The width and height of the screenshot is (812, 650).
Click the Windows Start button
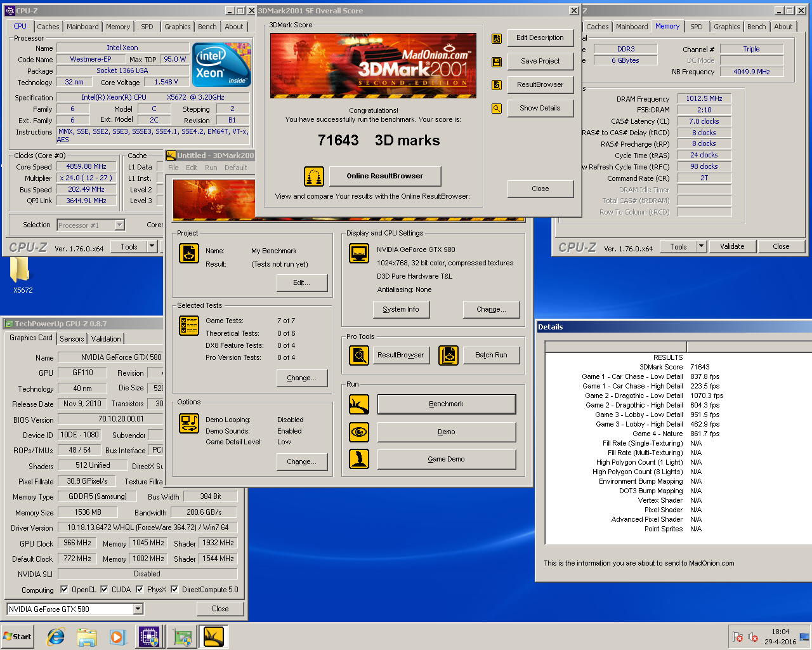(18, 637)
